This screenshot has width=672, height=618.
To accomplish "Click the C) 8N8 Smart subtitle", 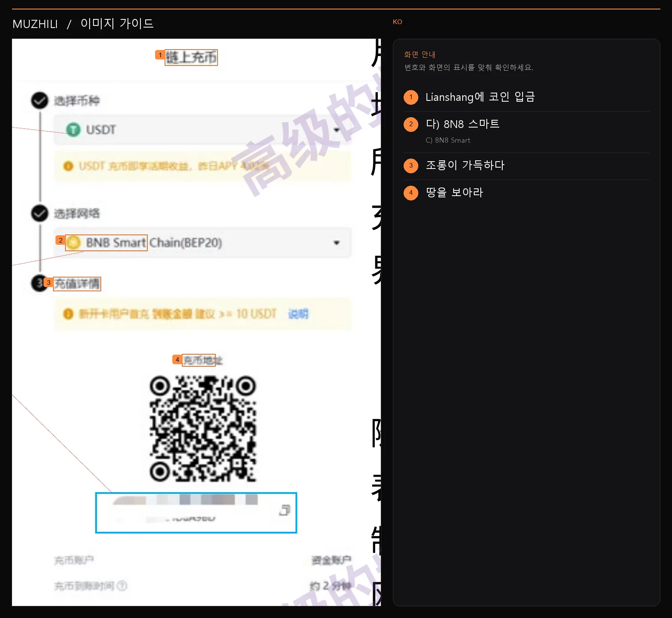I will coord(448,140).
